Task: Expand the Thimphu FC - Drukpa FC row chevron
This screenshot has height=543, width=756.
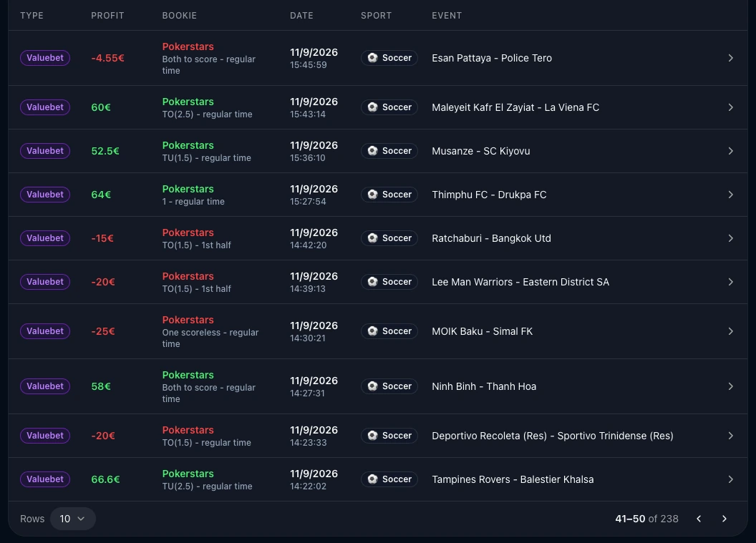Action: (x=730, y=195)
